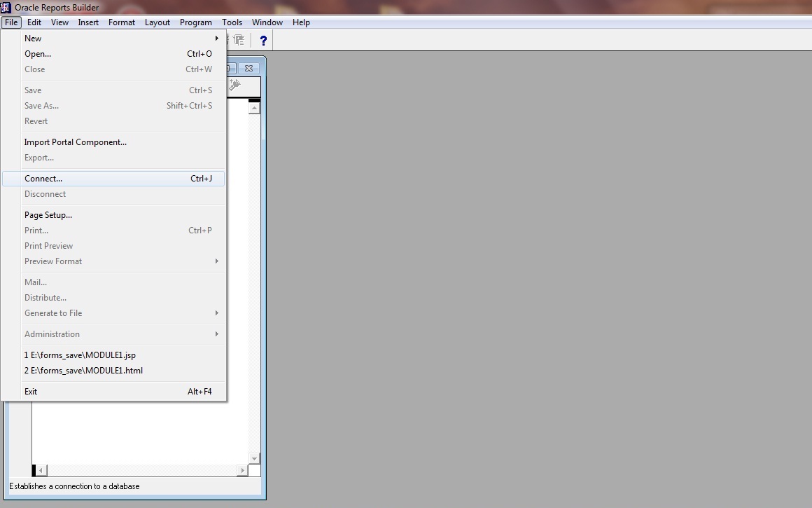Choose Save As... menu entry

click(113, 106)
